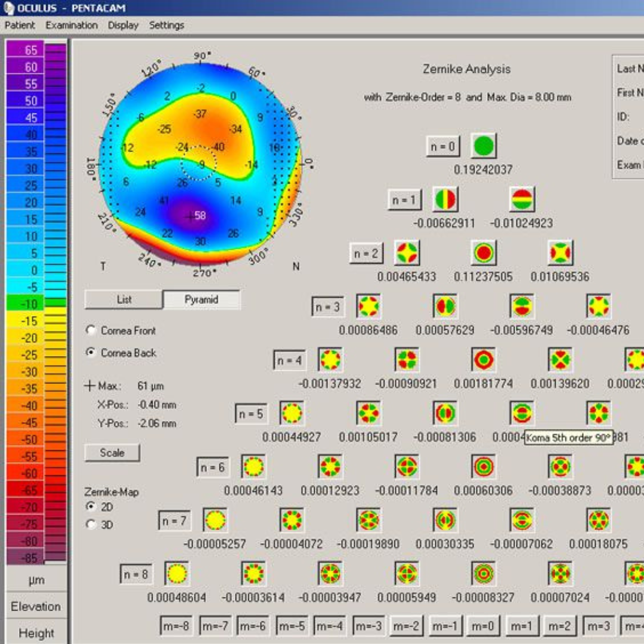This screenshot has width=644, height=644.
Task: Click the m=0 column label
Action: [483, 626]
